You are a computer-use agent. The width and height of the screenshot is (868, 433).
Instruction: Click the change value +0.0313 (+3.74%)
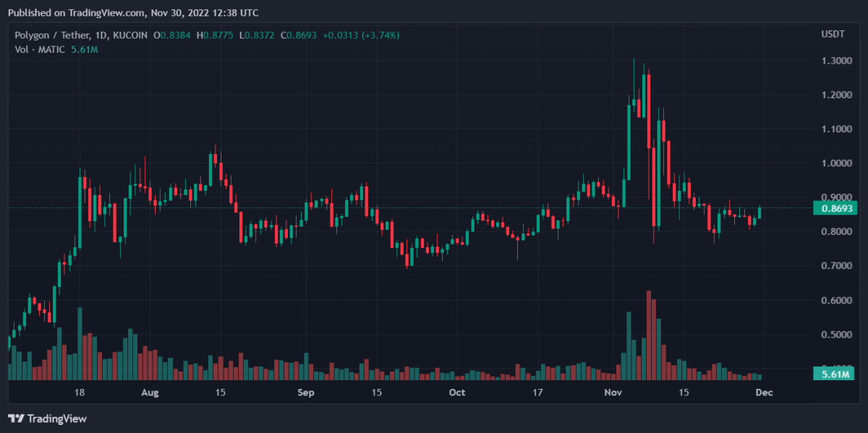point(361,35)
